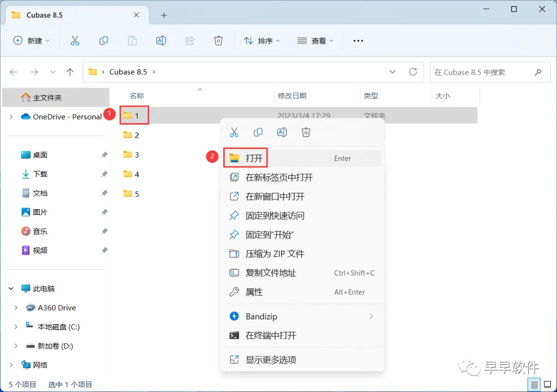Click Cut icon in context menu

point(234,132)
